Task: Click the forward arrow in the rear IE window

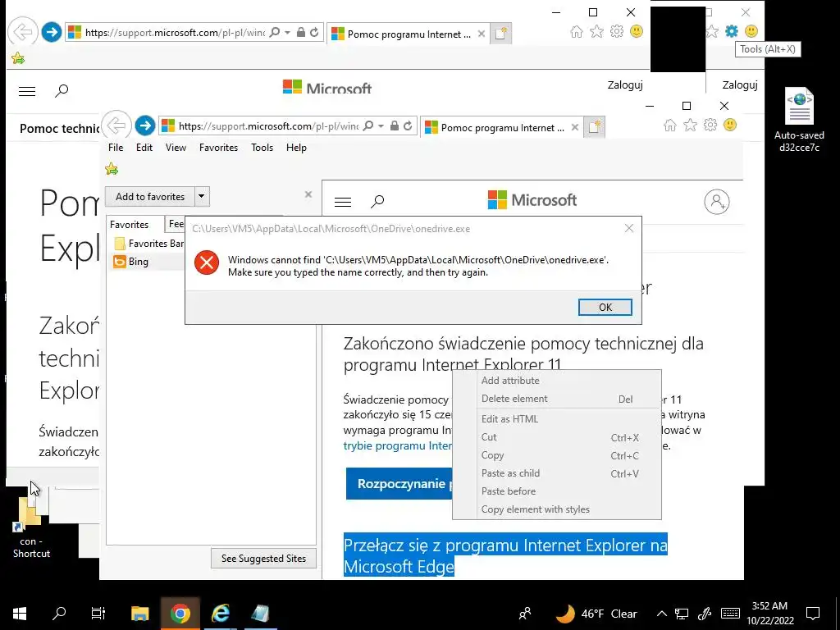Action: point(52,33)
